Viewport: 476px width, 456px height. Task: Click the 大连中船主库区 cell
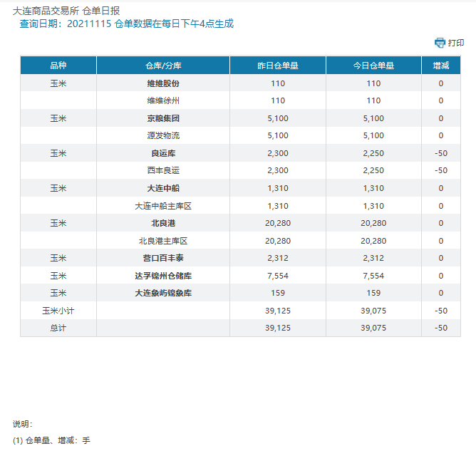pyautogui.click(x=163, y=206)
